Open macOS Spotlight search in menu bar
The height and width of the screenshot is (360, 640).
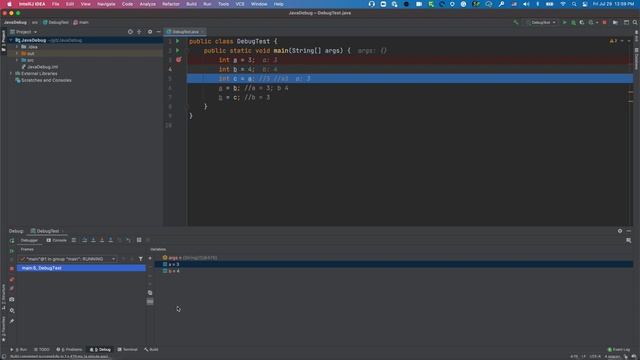(574, 4)
